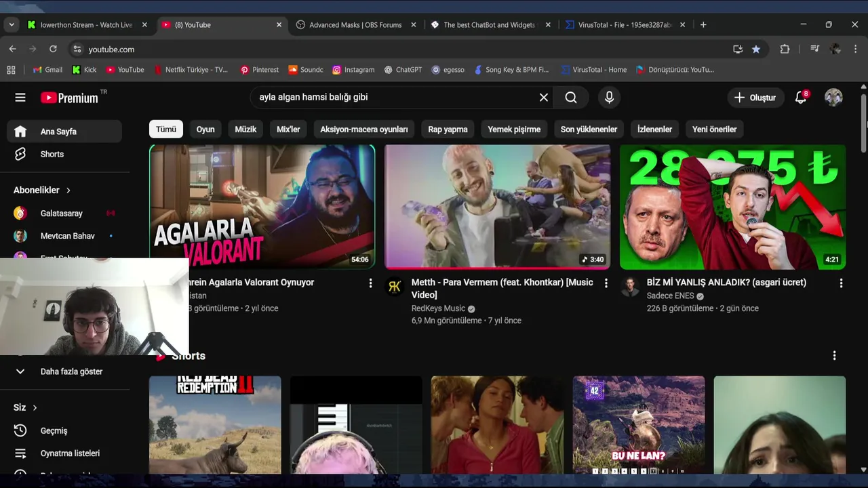Select the Son yüklenenler chip

click(589, 129)
